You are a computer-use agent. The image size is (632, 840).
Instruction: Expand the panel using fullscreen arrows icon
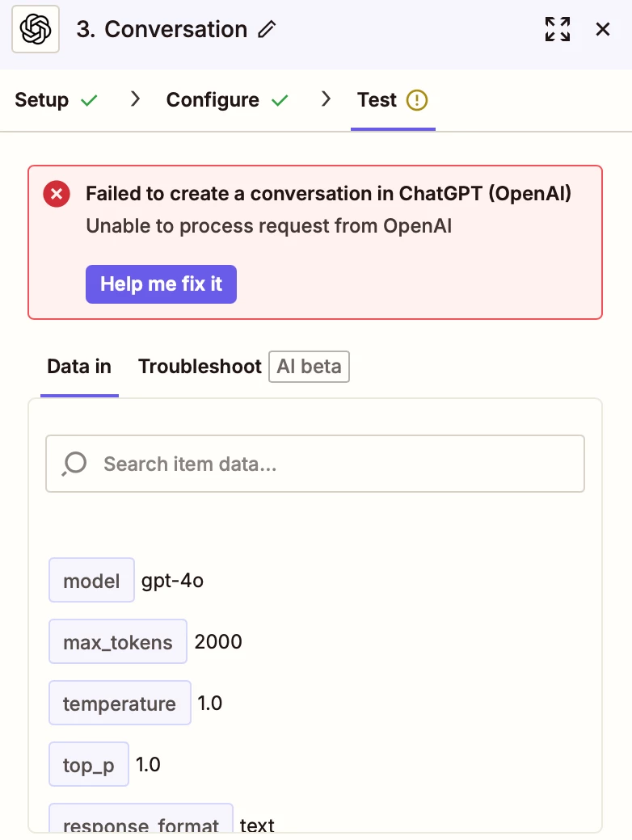click(x=558, y=29)
